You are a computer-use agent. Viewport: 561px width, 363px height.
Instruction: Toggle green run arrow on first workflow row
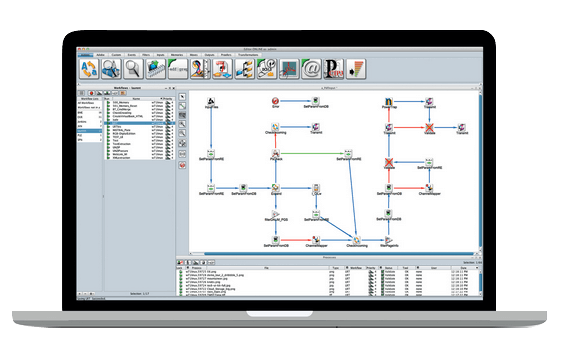coord(108,103)
